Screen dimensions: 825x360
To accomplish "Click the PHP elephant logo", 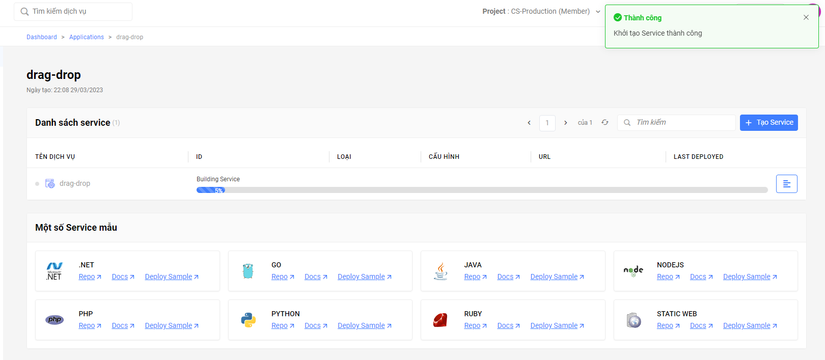I will coord(54,319).
